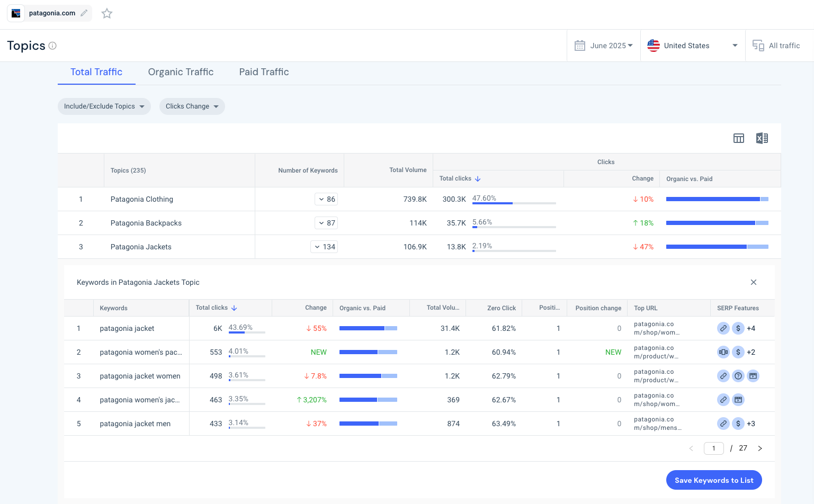This screenshot has width=814, height=504.
Task: Click Patagonia Jackets organic vs paid bar
Action: click(717, 247)
